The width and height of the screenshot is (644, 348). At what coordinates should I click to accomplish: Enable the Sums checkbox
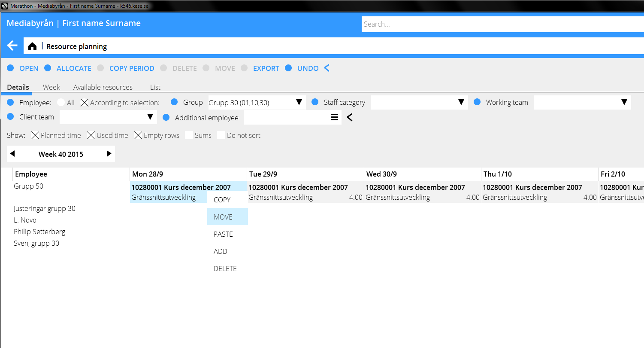tap(189, 135)
